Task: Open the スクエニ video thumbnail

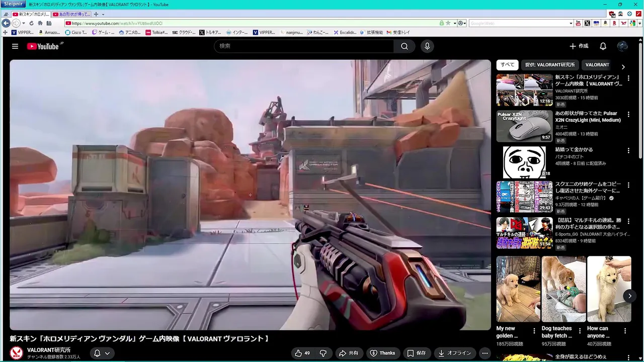Action: 524,197
